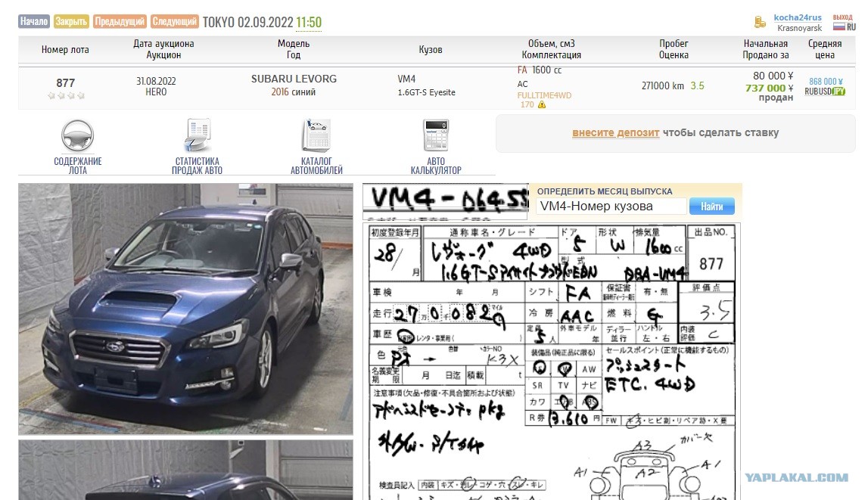868x500 pixels.
Task: Click the lot number 877
Action: click(x=65, y=83)
